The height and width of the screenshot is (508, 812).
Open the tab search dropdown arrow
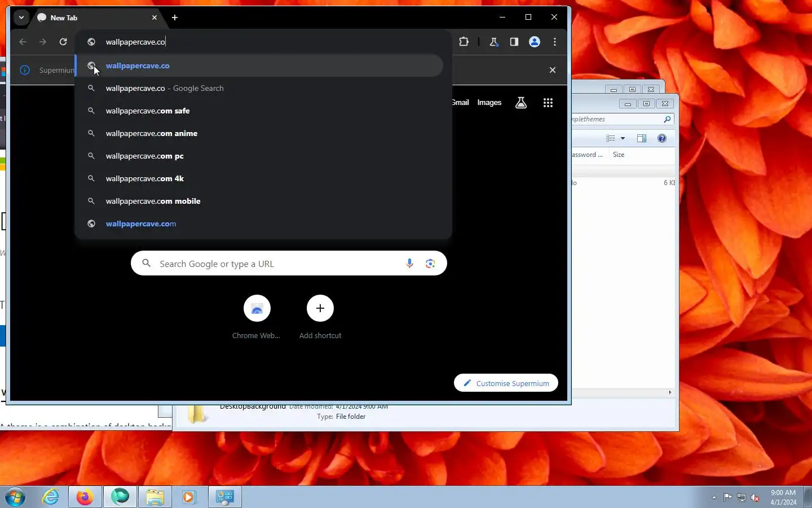point(21,17)
